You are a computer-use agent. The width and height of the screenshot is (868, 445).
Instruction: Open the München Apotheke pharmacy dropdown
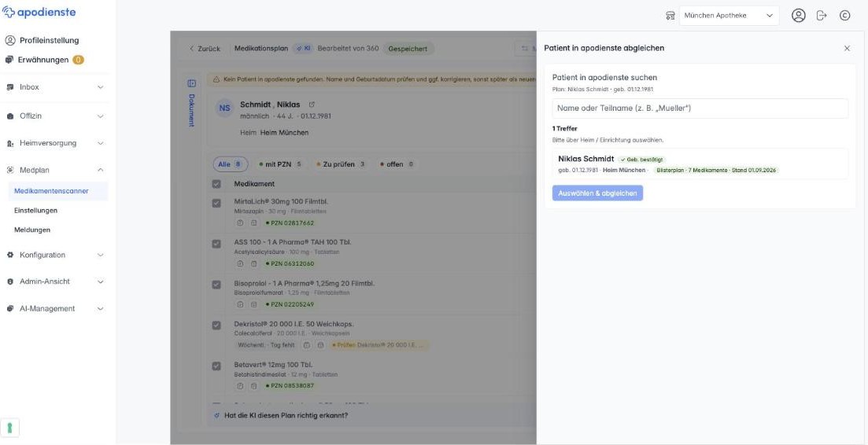[729, 16]
